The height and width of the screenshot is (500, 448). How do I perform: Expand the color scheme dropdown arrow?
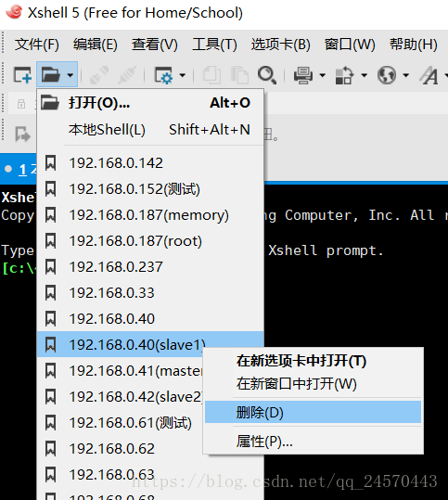click(364, 75)
